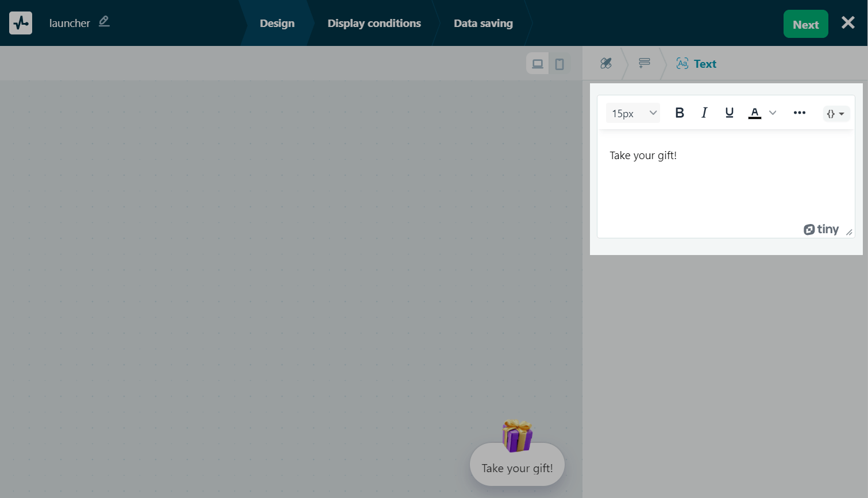This screenshot has height=498, width=868.
Task: Click the app logo icon
Action: pos(21,23)
